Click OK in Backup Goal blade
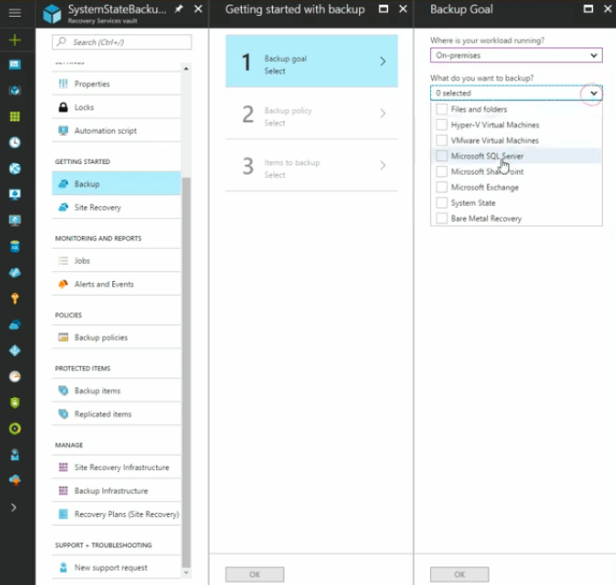The height and width of the screenshot is (585, 616). [x=459, y=574]
